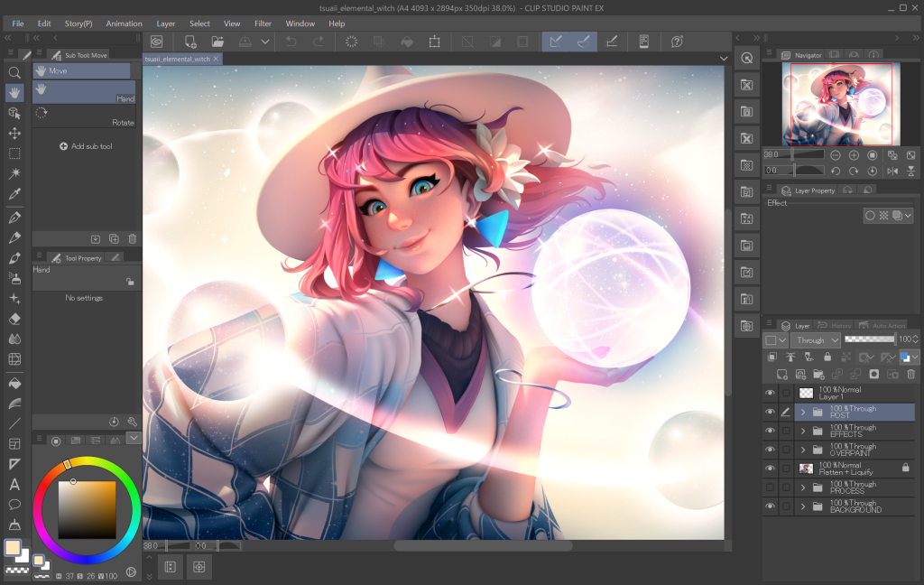Click the New document icon

point(189,42)
